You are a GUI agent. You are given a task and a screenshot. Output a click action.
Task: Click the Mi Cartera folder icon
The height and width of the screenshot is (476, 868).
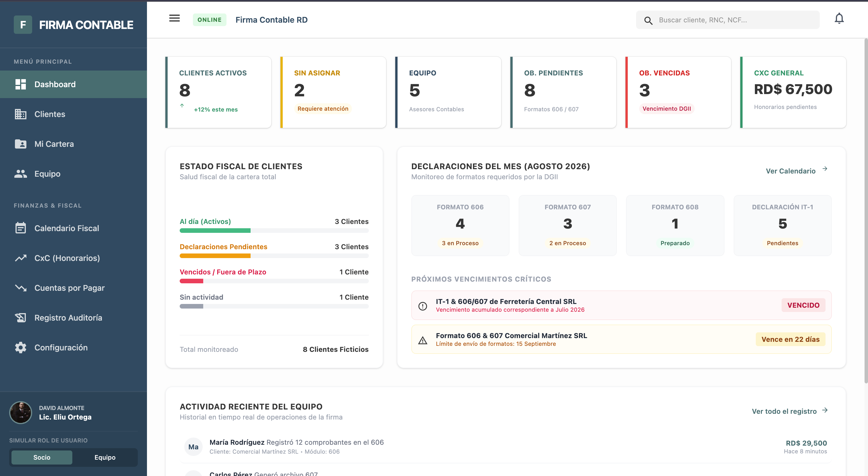point(21,144)
